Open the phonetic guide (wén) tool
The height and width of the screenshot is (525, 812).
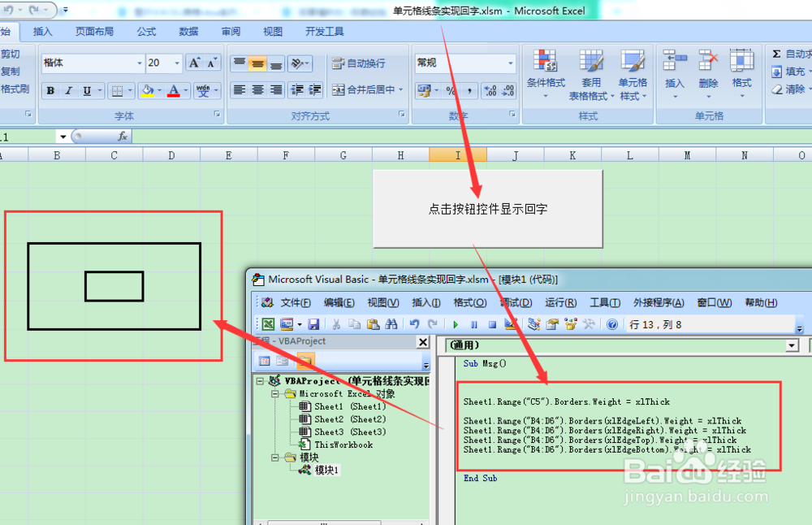pos(203,91)
